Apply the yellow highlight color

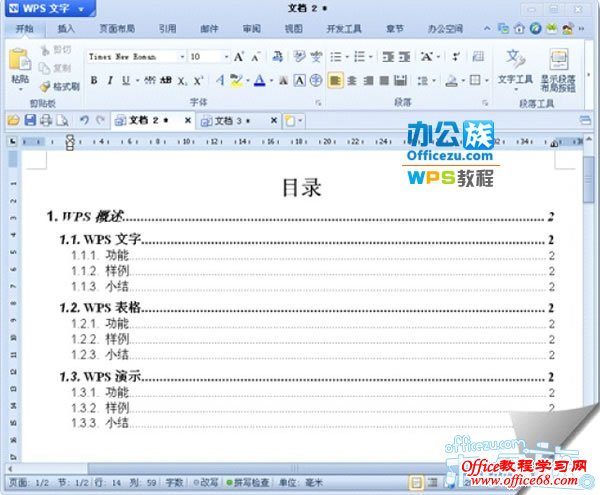click(x=236, y=80)
